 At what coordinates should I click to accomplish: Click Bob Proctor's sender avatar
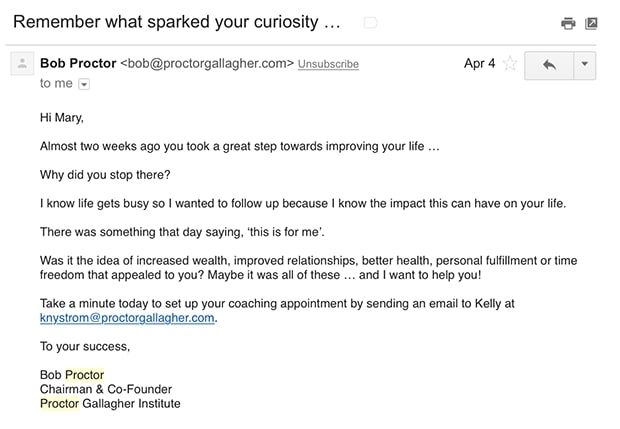click(x=22, y=64)
